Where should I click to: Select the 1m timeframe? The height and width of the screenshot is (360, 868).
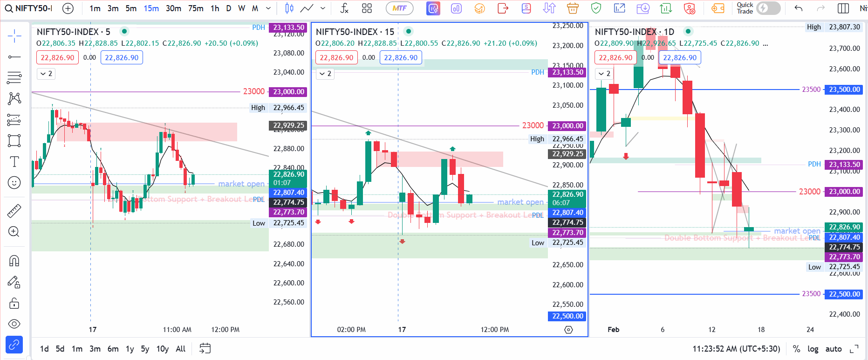click(95, 8)
